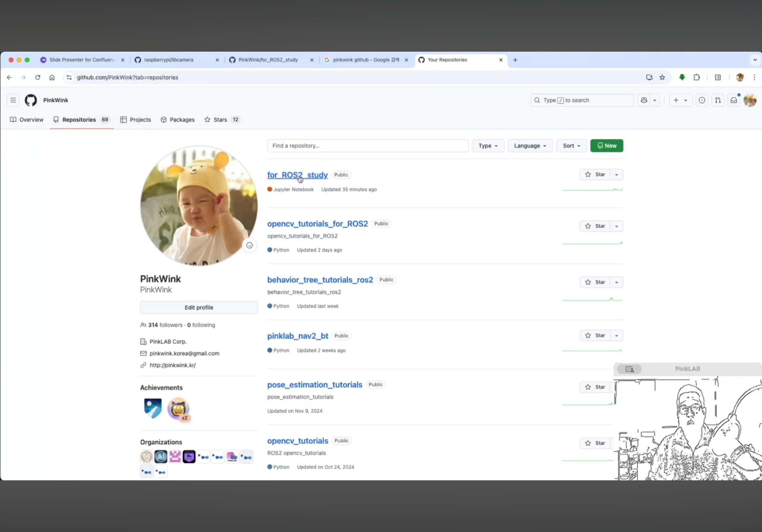The image size is (762, 532).
Task: Click the set status smiley icon
Action: (x=250, y=246)
